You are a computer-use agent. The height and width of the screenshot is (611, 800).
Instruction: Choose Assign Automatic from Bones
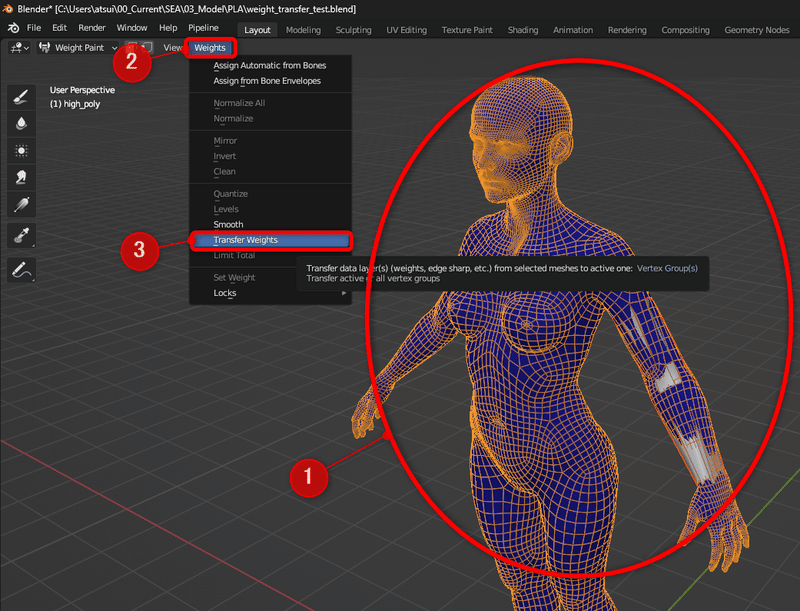pyautogui.click(x=270, y=65)
